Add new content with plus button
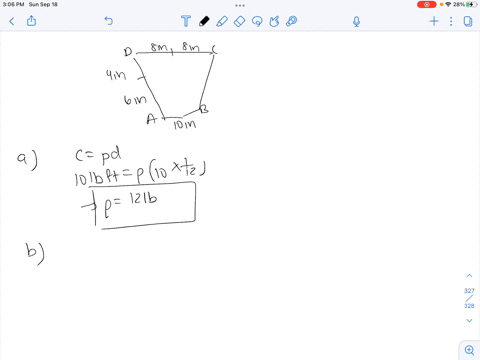The image size is (480, 360). pos(434,21)
